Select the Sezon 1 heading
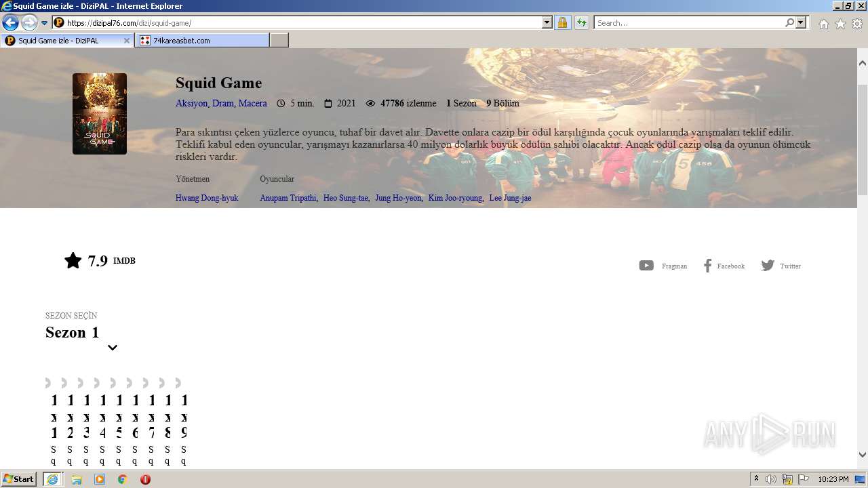Viewport: 868px width, 488px height. point(73,332)
